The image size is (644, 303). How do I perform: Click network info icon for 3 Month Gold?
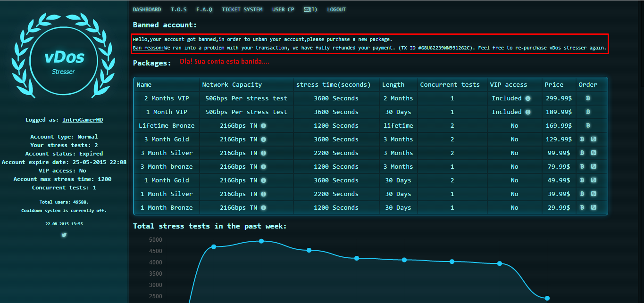pyautogui.click(x=263, y=139)
